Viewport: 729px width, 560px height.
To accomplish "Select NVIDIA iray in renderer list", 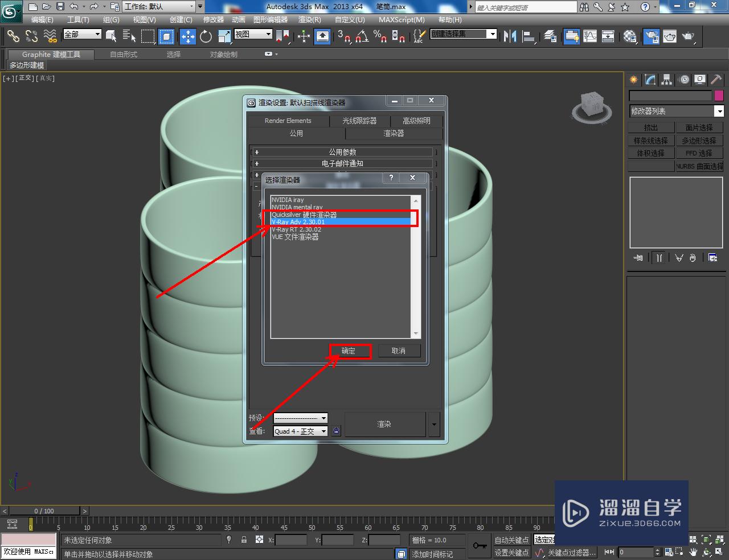I will coord(341,200).
